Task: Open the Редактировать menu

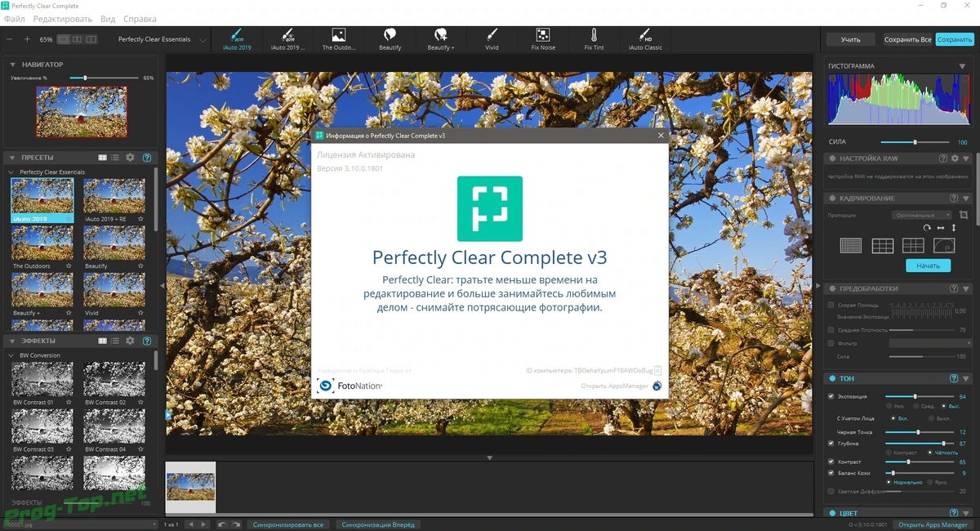Action: pos(62,19)
